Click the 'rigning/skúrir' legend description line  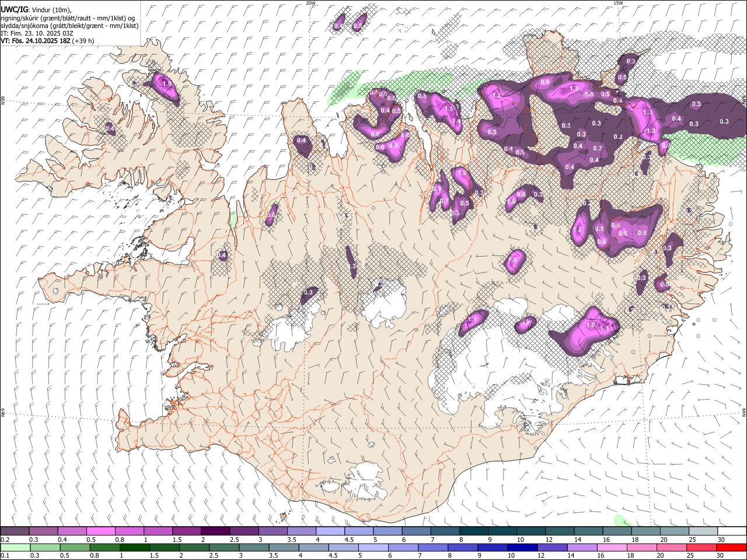point(68,18)
